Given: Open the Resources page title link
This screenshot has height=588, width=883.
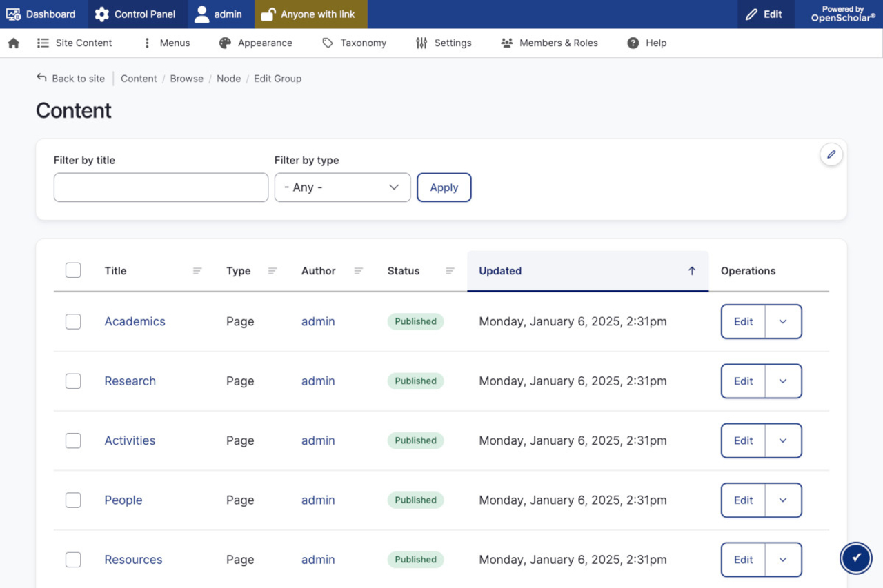Looking at the screenshot, I should point(133,560).
